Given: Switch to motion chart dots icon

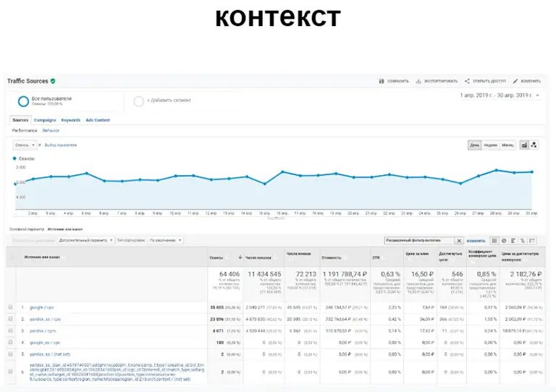Looking at the screenshot, I should pyautogui.click(x=534, y=145).
